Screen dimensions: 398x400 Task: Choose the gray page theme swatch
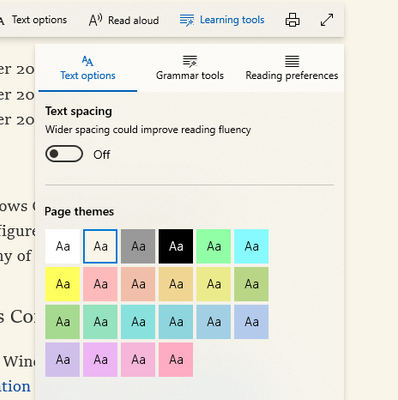tap(138, 246)
